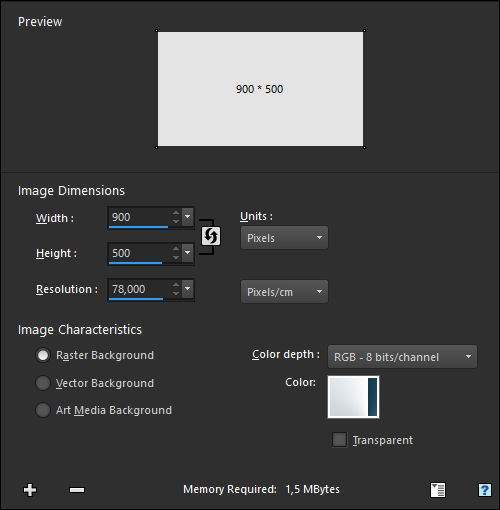This screenshot has height=510, width=500.
Task: Open the background Color swatch
Action: coord(353,397)
